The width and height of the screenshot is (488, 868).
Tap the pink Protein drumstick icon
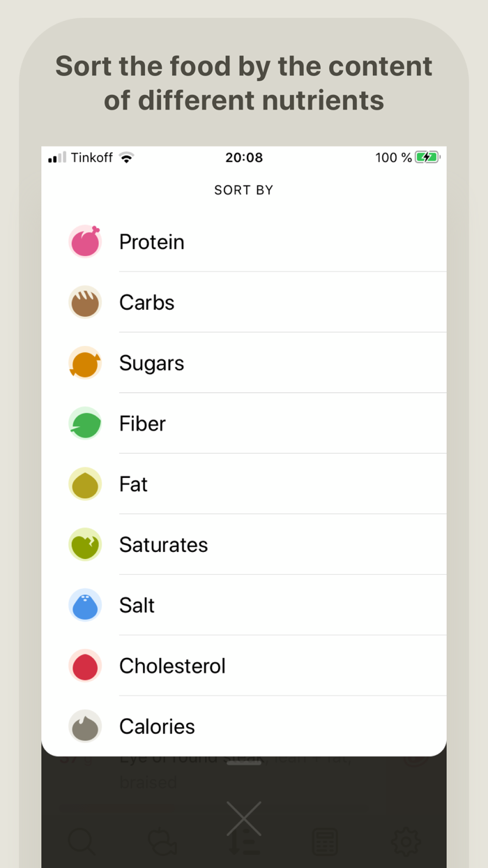pos(84,241)
